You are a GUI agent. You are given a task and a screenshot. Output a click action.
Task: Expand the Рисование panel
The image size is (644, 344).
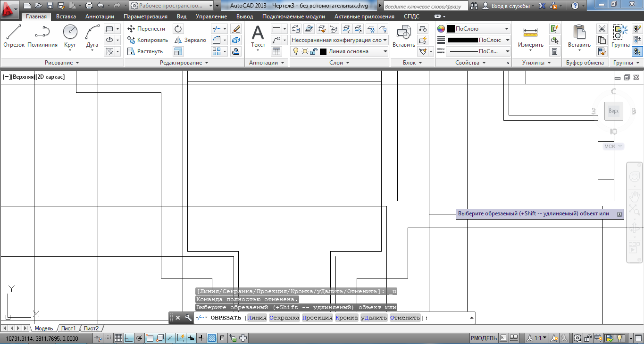tap(62, 63)
